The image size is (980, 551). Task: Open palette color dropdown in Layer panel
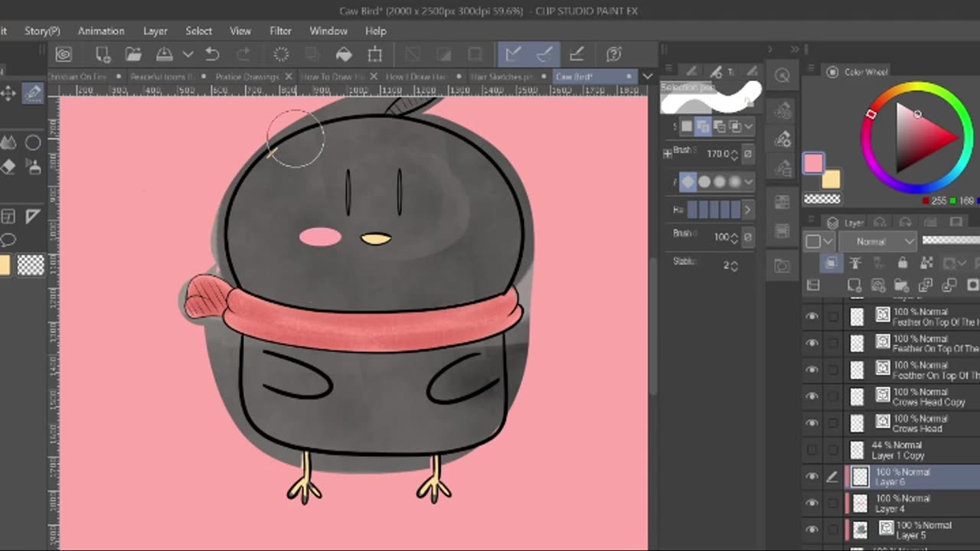click(818, 241)
